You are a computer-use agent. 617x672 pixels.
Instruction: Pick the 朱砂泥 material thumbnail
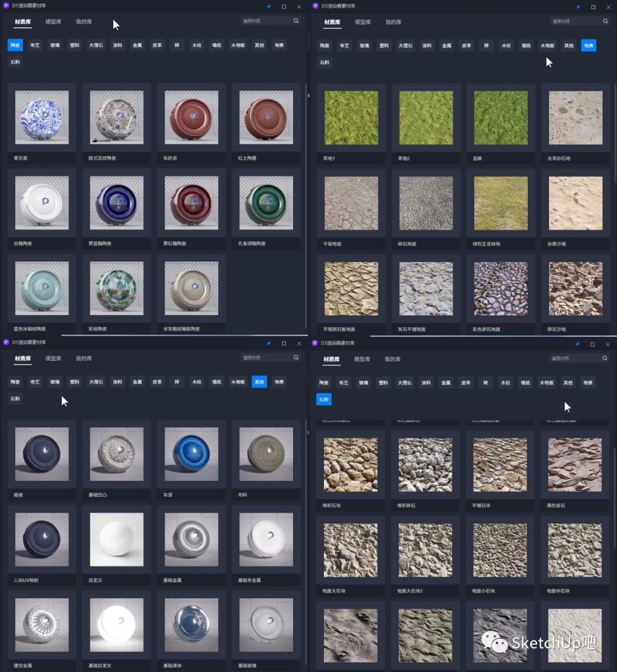tap(191, 118)
